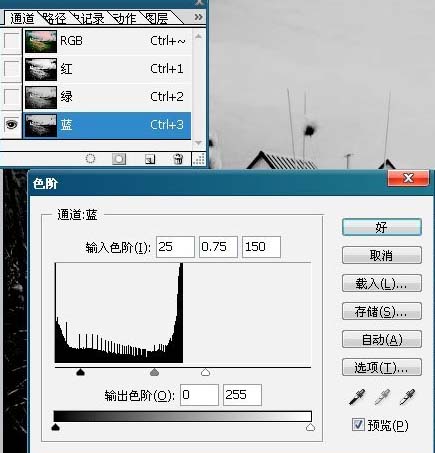This screenshot has height=453, width=435.
Task: Hide the 蓝 channel with its eye icon
Action: click(x=11, y=125)
